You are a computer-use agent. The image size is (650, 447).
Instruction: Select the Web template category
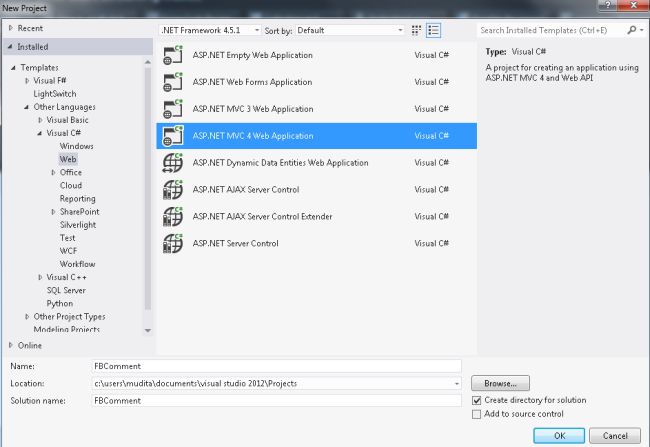click(68, 159)
